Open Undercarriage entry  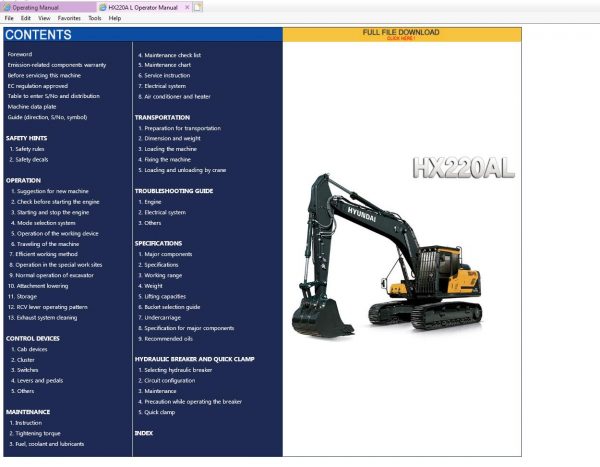(x=160, y=318)
